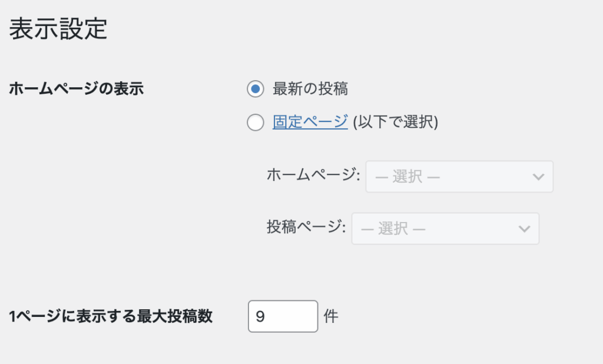Open the 投稿ページ select dropdown
The height and width of the screenshot is (364, 603).
click(445, 229)
